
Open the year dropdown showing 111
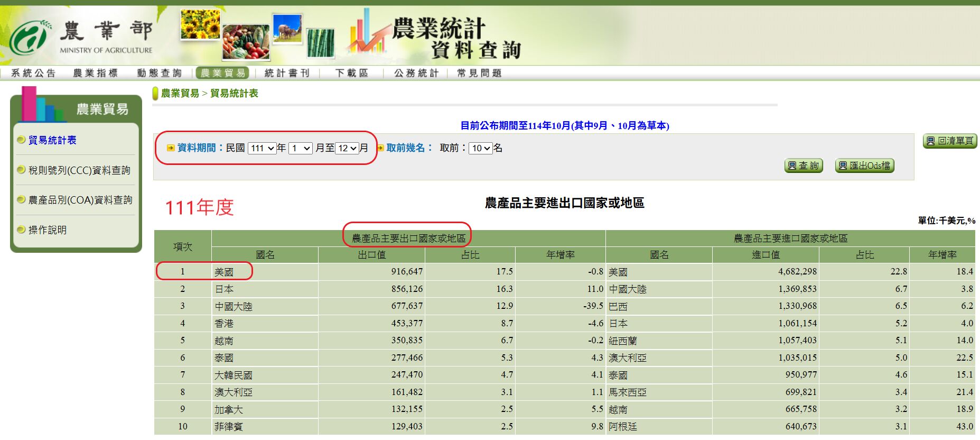click(x=262, y=148)
